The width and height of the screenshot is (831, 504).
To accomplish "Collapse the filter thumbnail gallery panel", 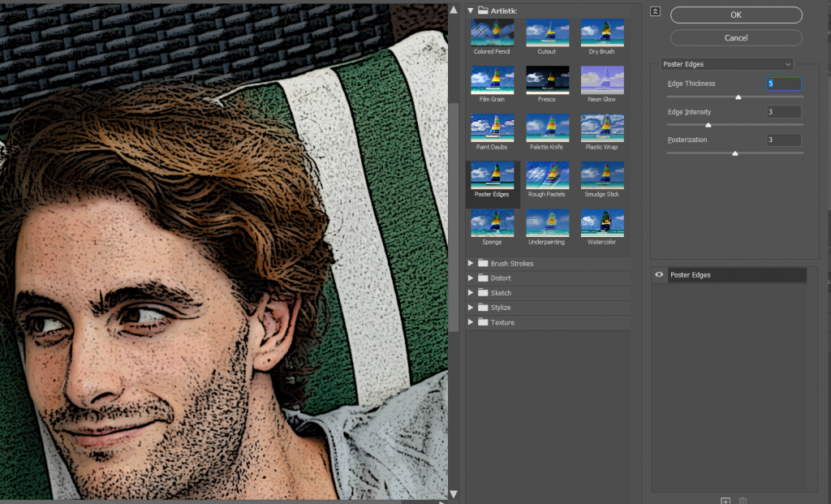I will point(655,11).
